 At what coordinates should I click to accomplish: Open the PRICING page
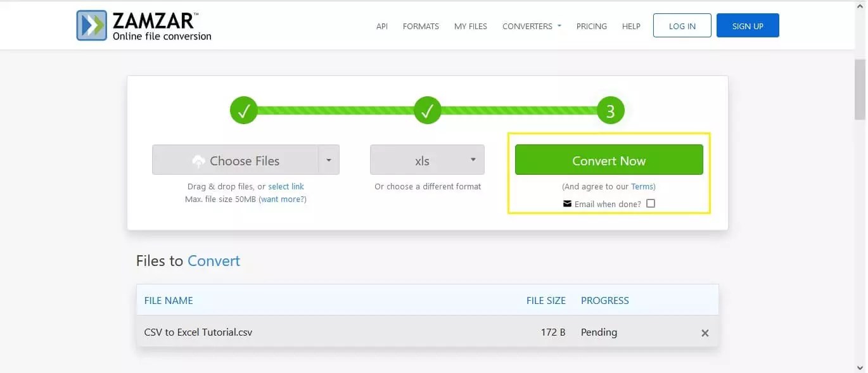[591, 26]
